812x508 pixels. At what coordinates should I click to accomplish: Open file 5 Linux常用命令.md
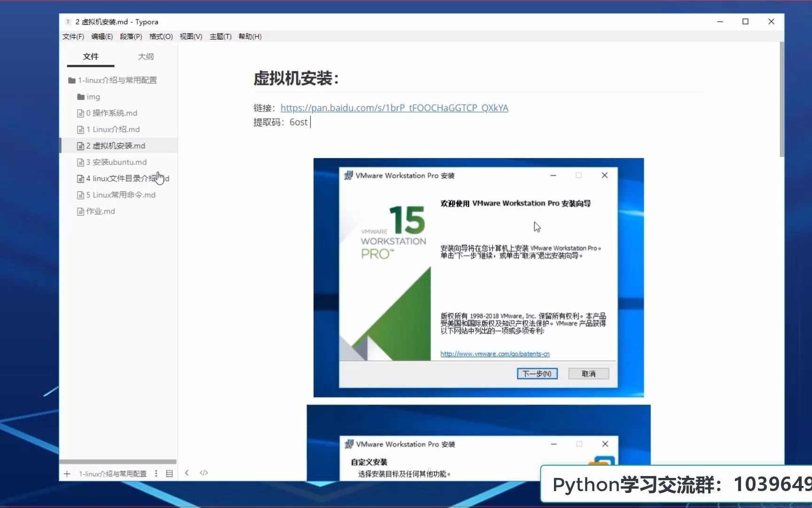click(121, 195)
